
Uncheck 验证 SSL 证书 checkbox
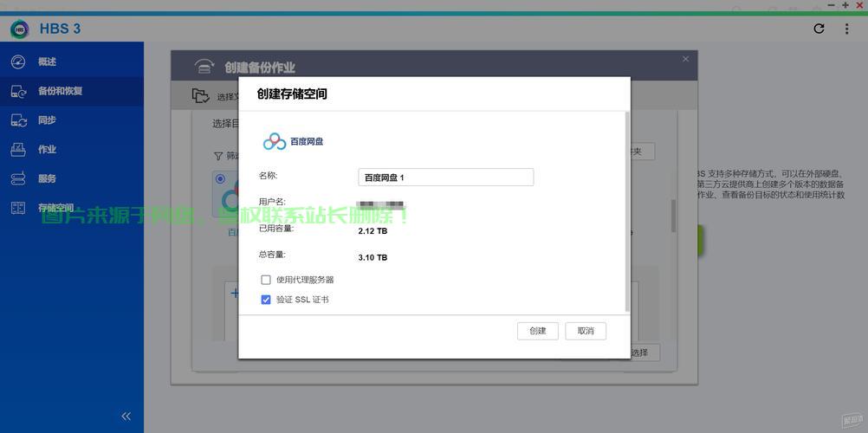pyautogui.click(x=266, y=300)
